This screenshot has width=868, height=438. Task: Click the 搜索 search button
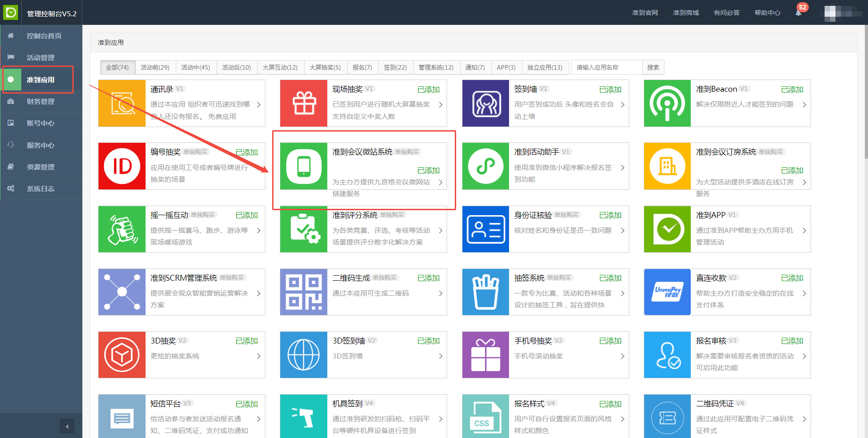653,67
